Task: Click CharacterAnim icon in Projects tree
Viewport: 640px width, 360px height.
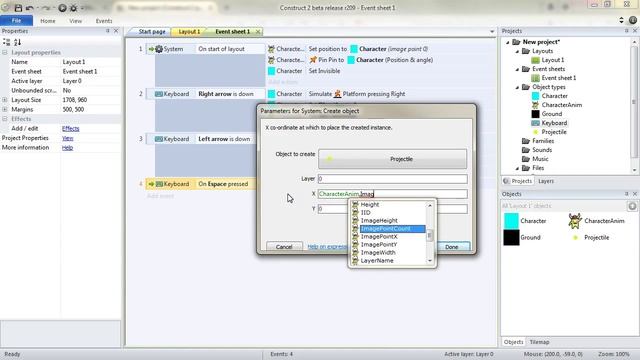Action: pos(536,105)
